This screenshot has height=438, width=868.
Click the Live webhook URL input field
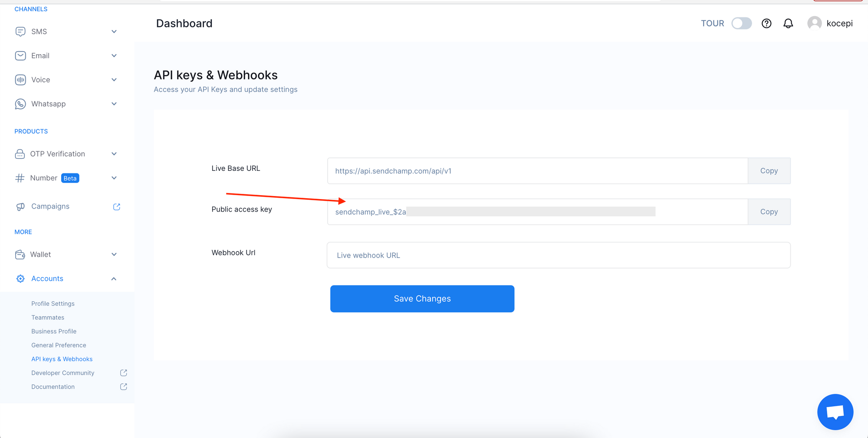558,255
